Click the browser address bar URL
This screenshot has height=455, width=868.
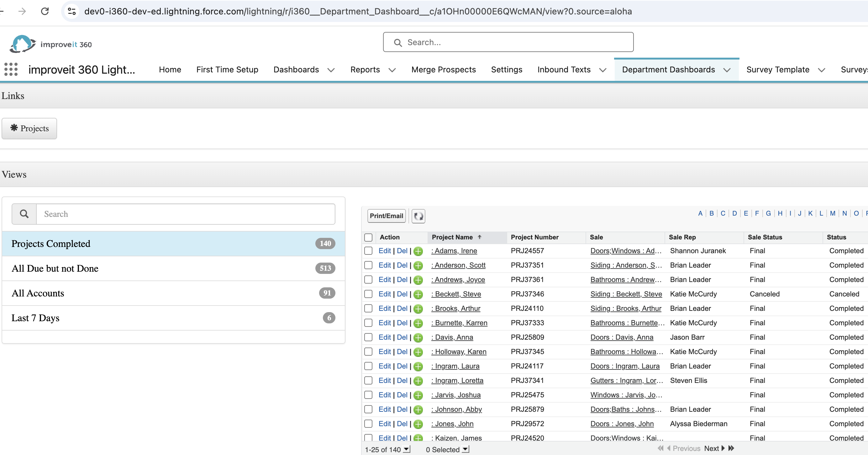coord(358,11)
